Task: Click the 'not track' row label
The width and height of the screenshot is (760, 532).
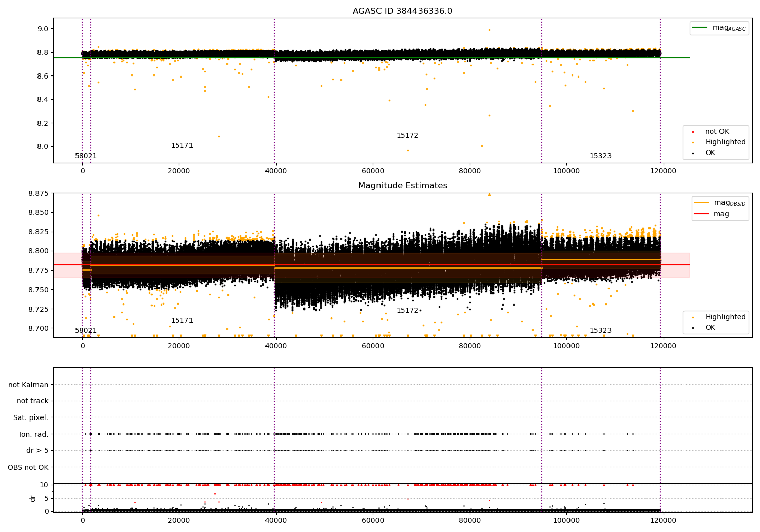Action: click(x=32, y=401)
